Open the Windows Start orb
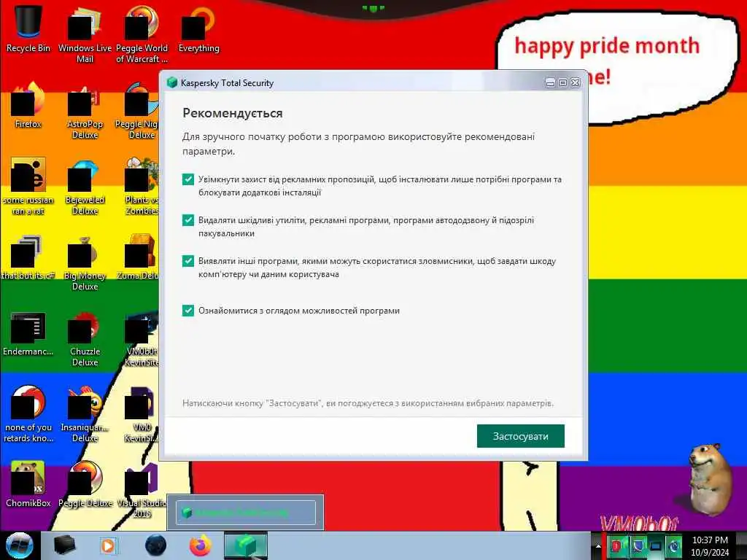The image size is (747, 560). (x=20, y=545)
